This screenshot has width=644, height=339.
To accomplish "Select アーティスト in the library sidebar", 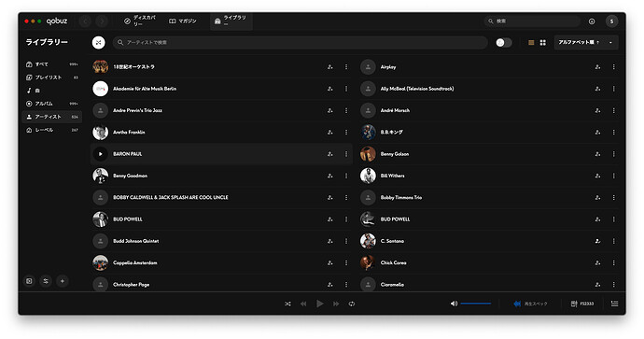I will point(51,117).
